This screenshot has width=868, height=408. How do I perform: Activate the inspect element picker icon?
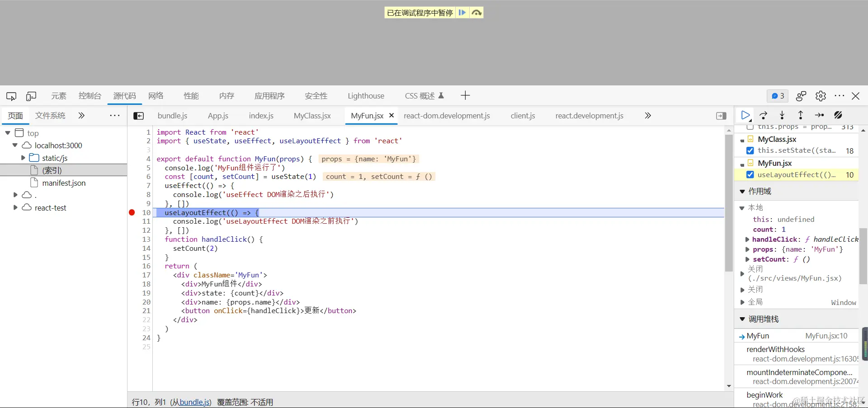(11, 96)
